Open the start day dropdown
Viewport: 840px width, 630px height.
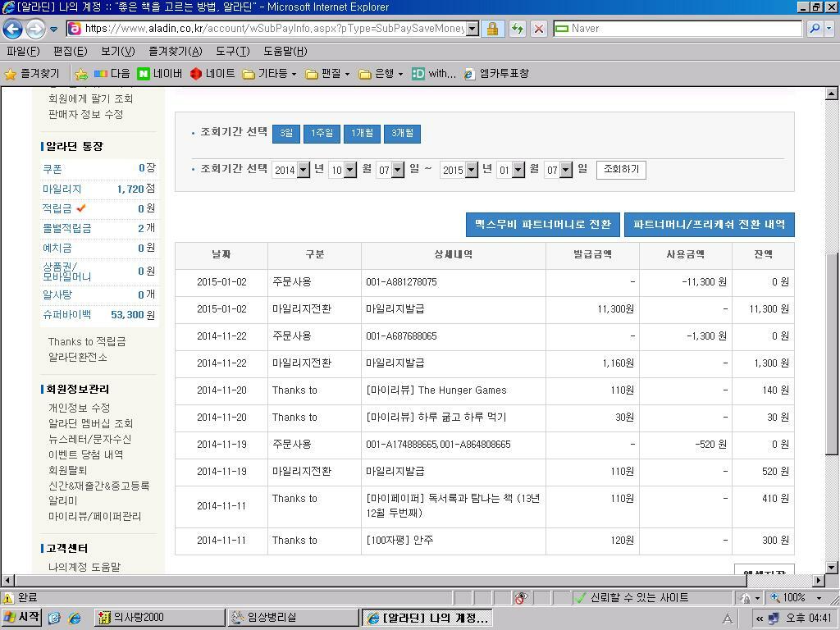pos(390,170)
